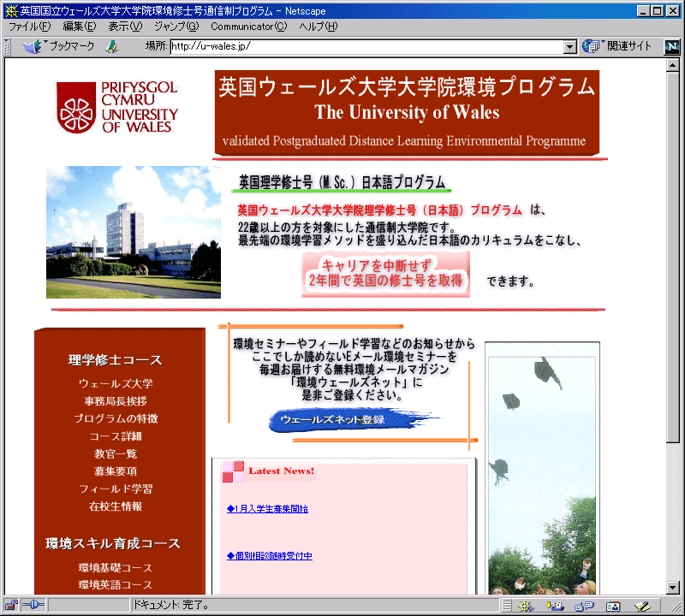Open the Communicator(C) menu
Viewport: 685px width, 616px height.
pos(248,27)
